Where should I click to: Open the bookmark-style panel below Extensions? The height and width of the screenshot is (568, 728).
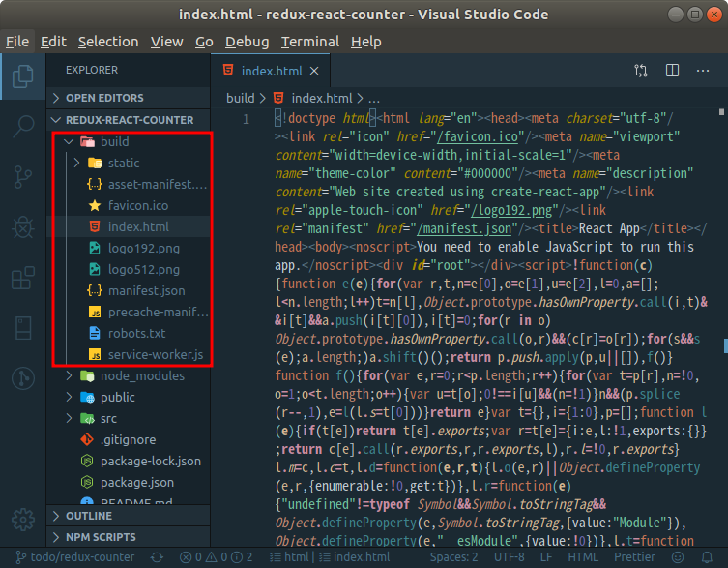click(x=23, y=328)
